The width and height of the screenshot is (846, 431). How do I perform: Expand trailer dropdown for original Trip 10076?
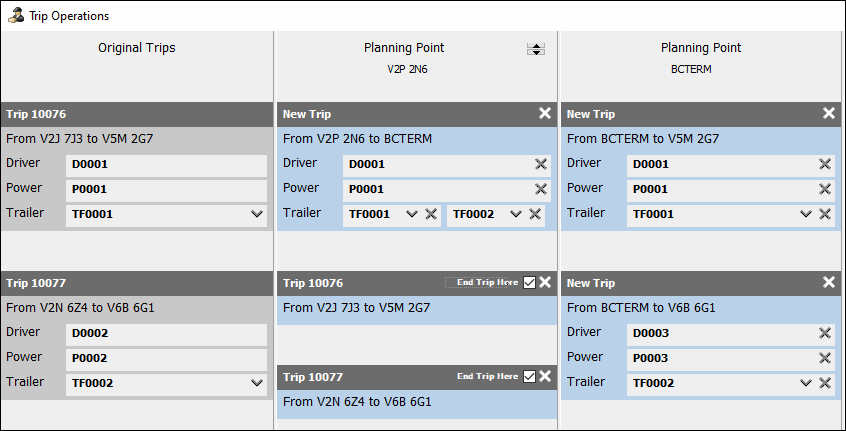pos(258,214)
